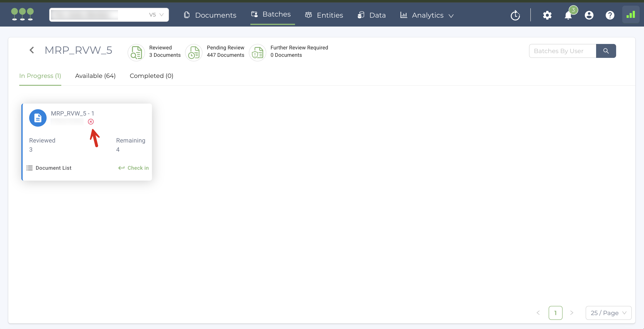This screenshot has height=329, width=644.
Task: Click the help question mark icon
Action: tap(610, 15)
